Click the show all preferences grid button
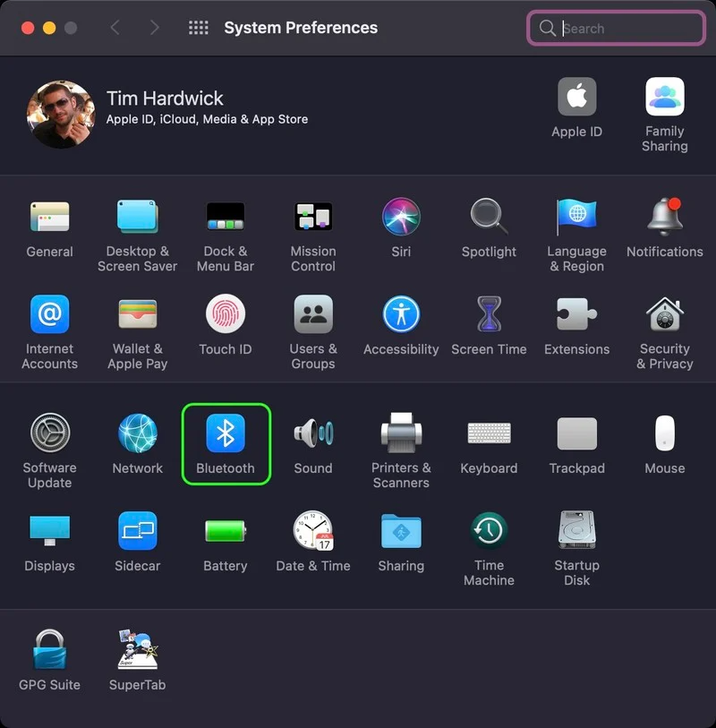The width and height of the screenshot is (716, 728). (x=199, y=28)
